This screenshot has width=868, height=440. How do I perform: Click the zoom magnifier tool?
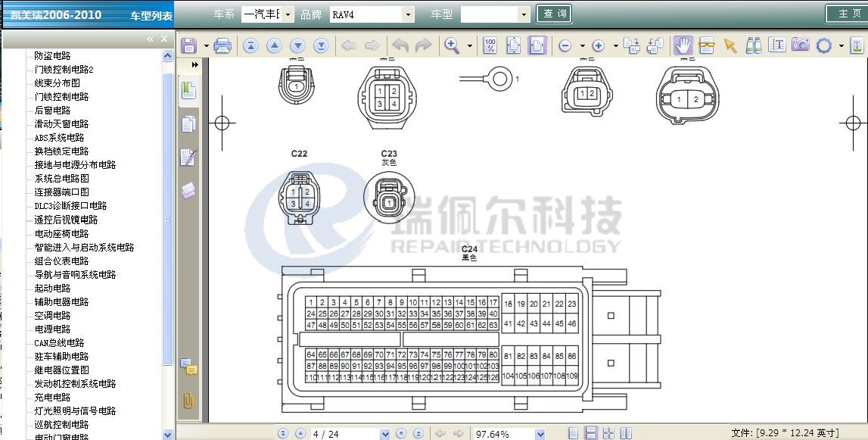tap(453, 45)
